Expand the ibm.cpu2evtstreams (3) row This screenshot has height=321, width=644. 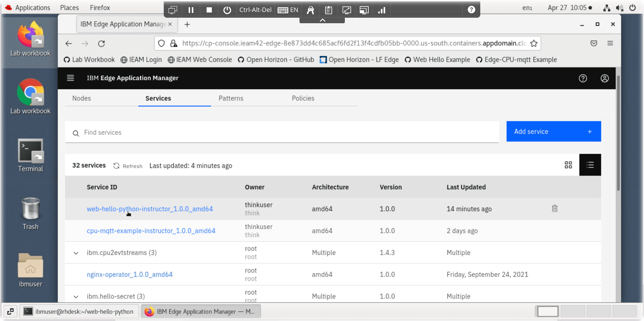[76, 253]
